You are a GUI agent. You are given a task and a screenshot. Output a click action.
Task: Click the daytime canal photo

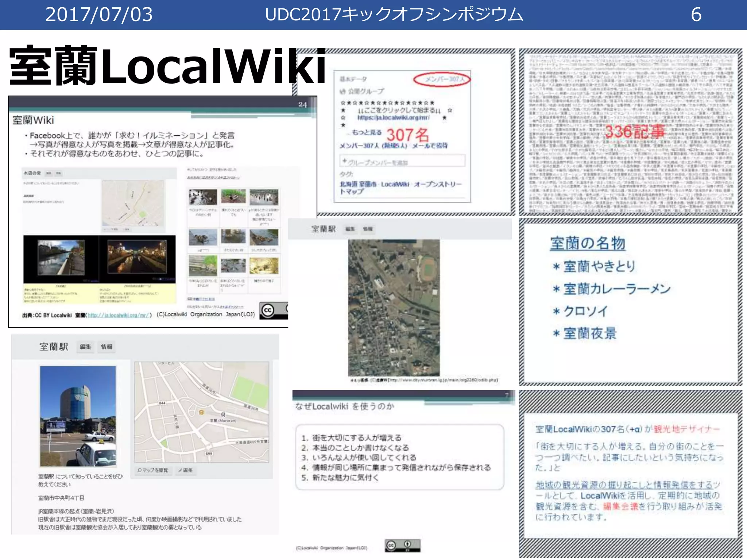(61, 257)
